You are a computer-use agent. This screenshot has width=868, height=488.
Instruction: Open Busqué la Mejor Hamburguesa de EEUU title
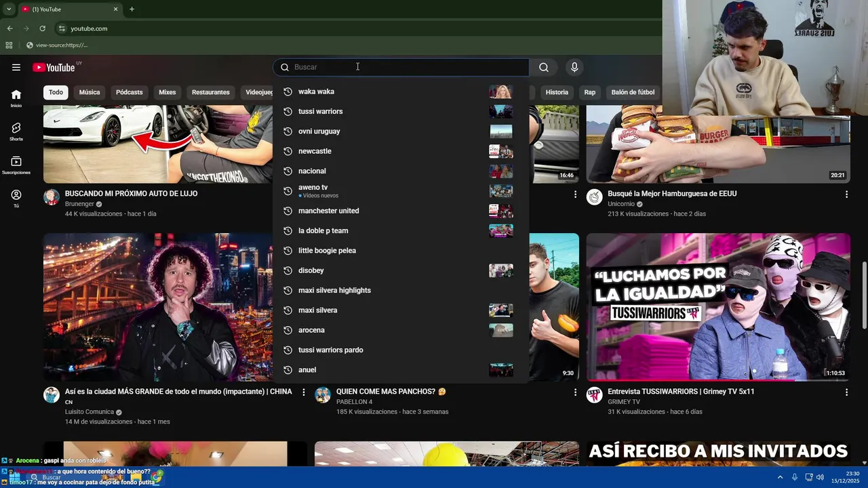tap(672, 194)
